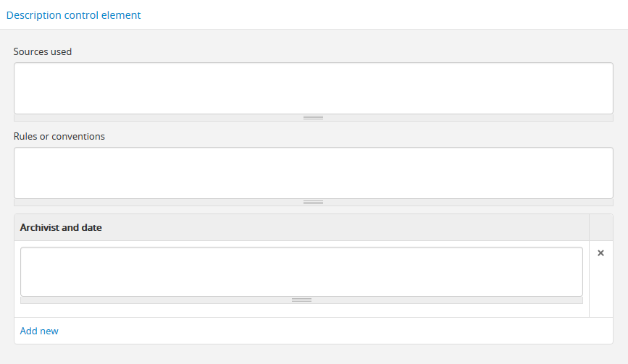The width and height of the screenshot is (628, 364).
Task: Click into Rules or conventions text area
Action: tap(313, 173)
